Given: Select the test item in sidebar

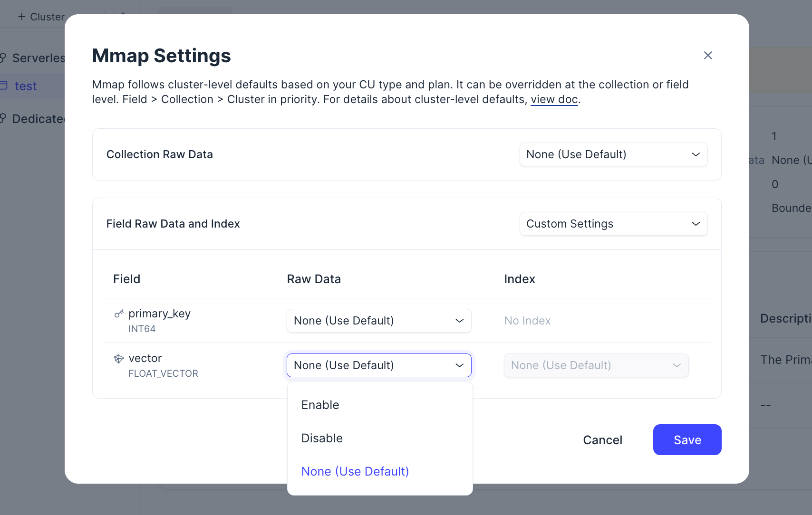Looking at the screenshot, I should (x=26, y=86).
